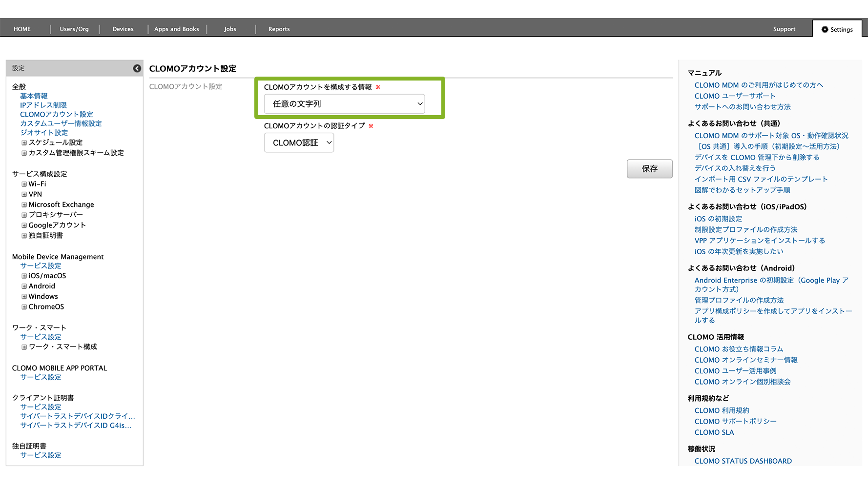Go to Apps and Books menu
Screen dimensions: 868x488
(177, 29)
